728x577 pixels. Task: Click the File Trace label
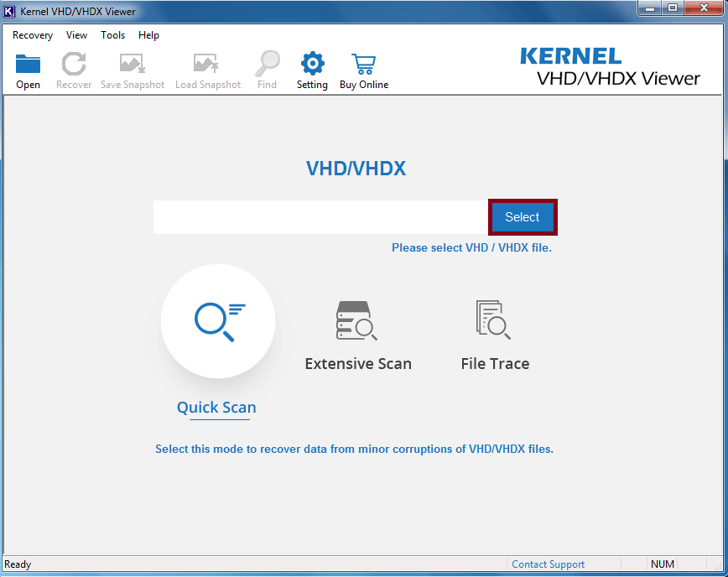(x=495, y=363)
